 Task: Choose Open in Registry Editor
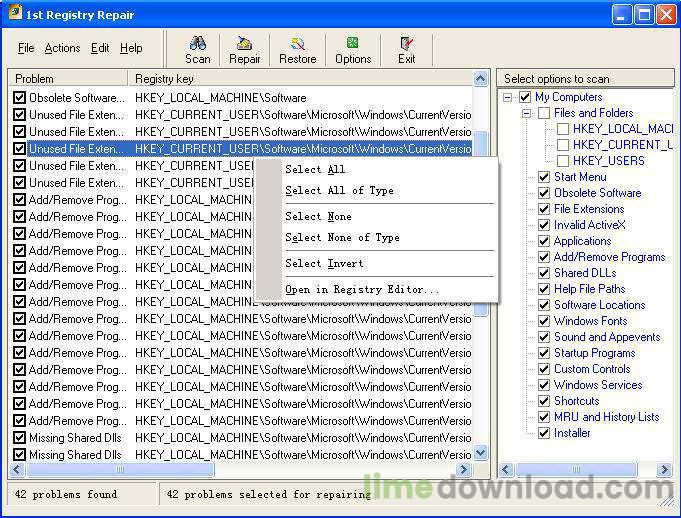(362, 290)
